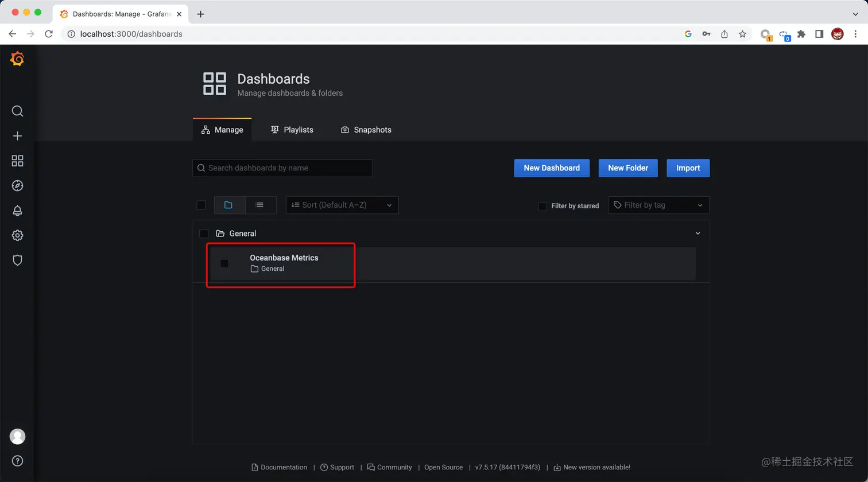Switch to list view layout
868x482 pixels.
(261, 205)
